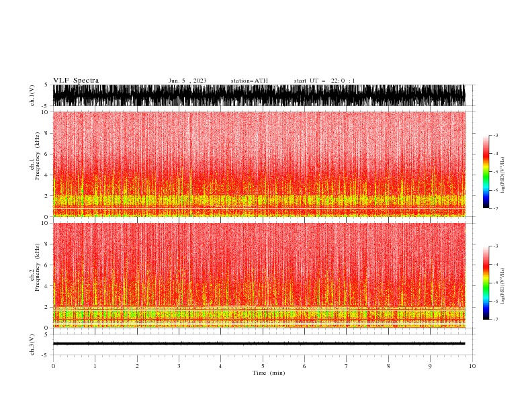
Task: Click the "-3" label on ch.1 colorbar
Action: coord(495,135)
